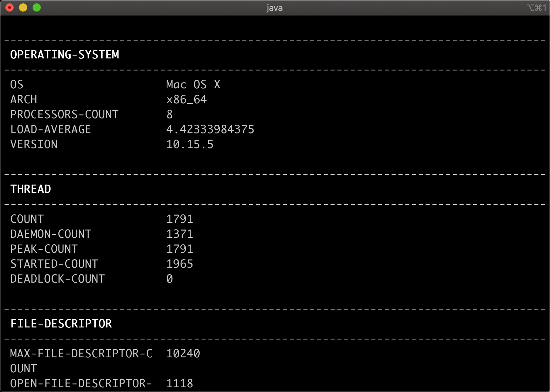Select the COUNT value 1791
Viewport: 550px width, 392px height.
point(180,219)
